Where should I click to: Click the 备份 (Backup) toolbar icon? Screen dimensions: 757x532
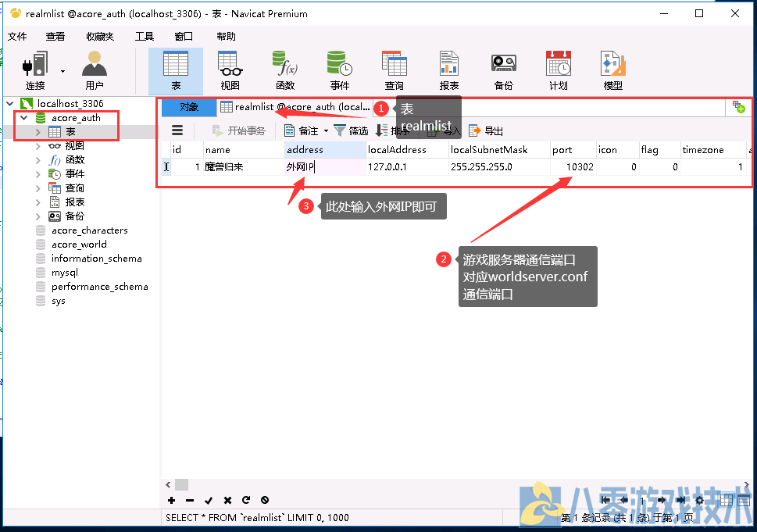tap(504, 70)
